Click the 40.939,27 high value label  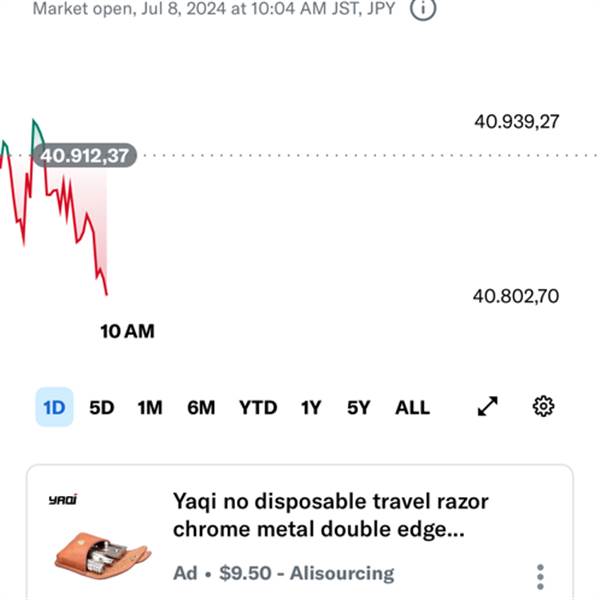point(517,122)
